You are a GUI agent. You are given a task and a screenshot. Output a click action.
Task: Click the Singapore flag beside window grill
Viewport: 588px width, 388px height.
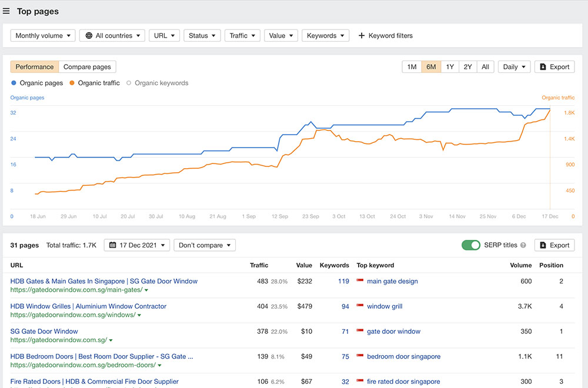(360, 307)
